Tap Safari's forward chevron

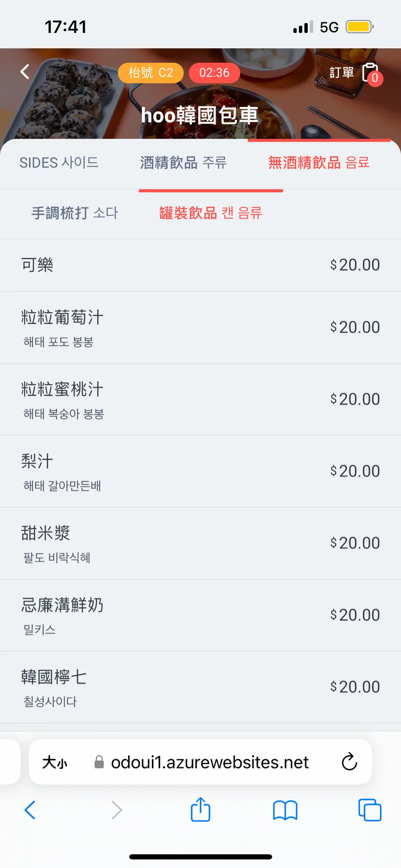pos(117,810)
